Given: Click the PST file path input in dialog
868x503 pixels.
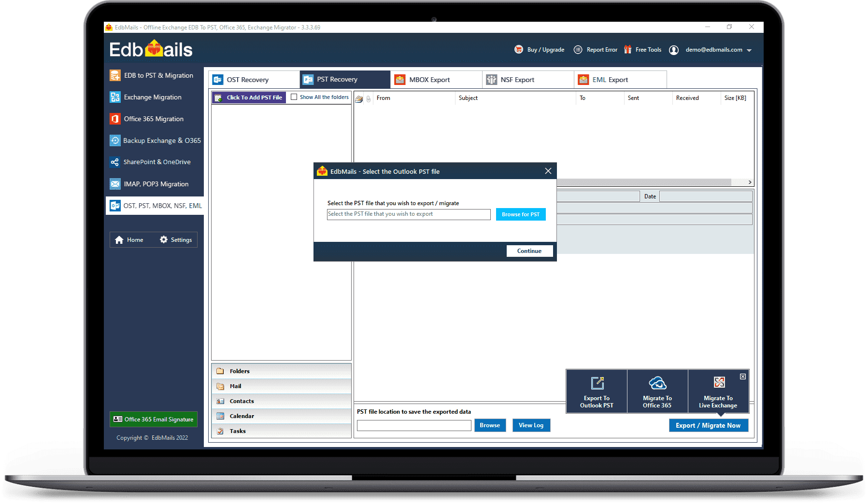Looking at the screenshot, I should (409, 214).
